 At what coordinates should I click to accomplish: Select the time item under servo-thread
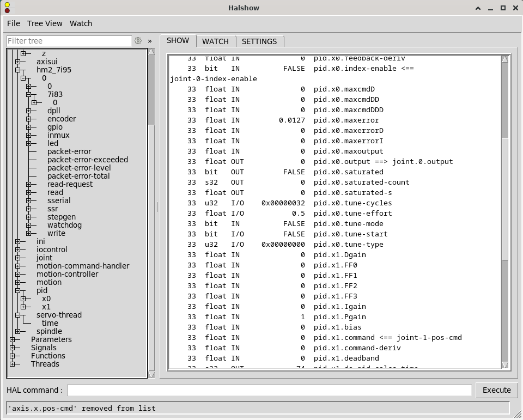point(50,323)
